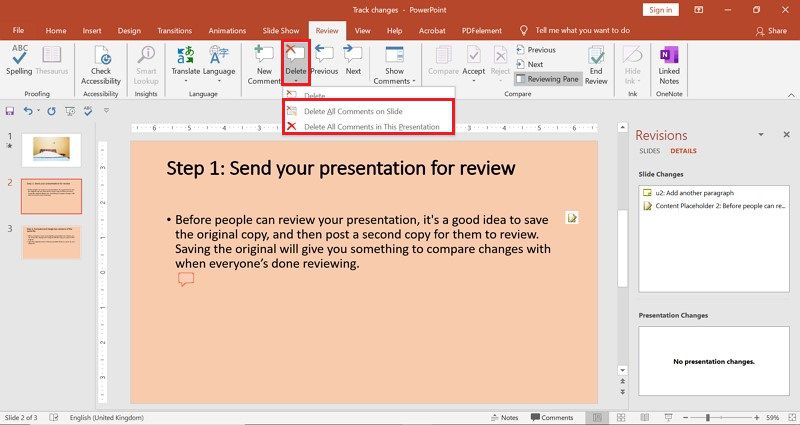Click End Review
This screenshot has height=425, width=800.
point(596,65)
